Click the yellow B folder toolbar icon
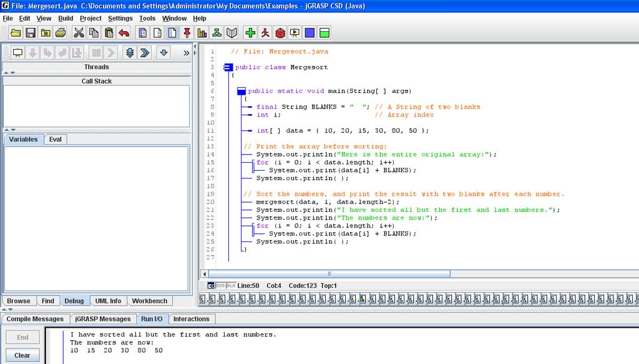Viewport: 639px width, 364px height. (46, 32)
